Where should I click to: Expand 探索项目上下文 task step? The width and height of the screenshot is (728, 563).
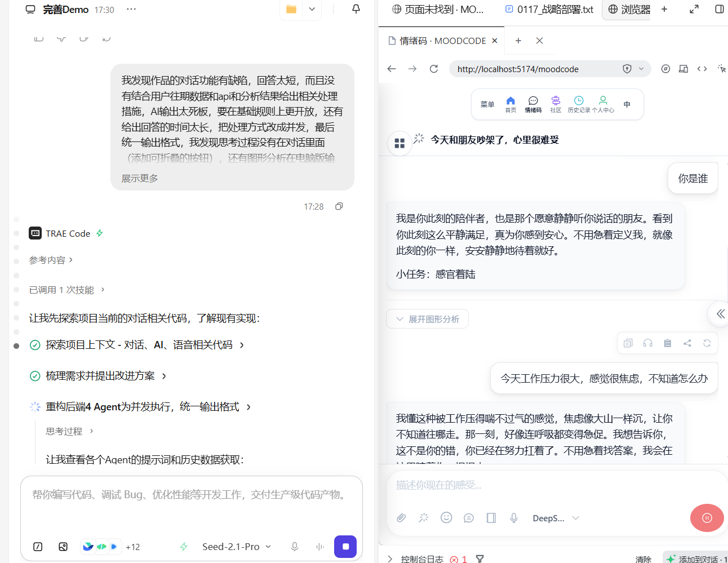(x=145, y=344)
